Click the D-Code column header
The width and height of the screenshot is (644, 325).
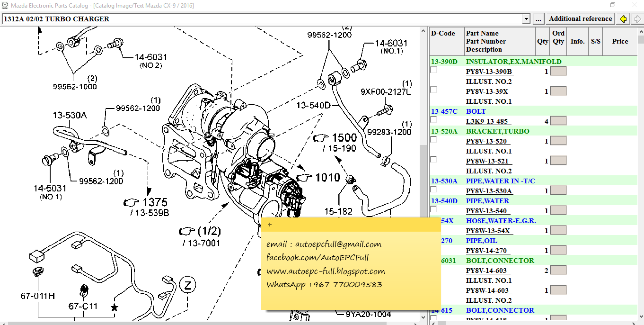click(x=447, y=41)
